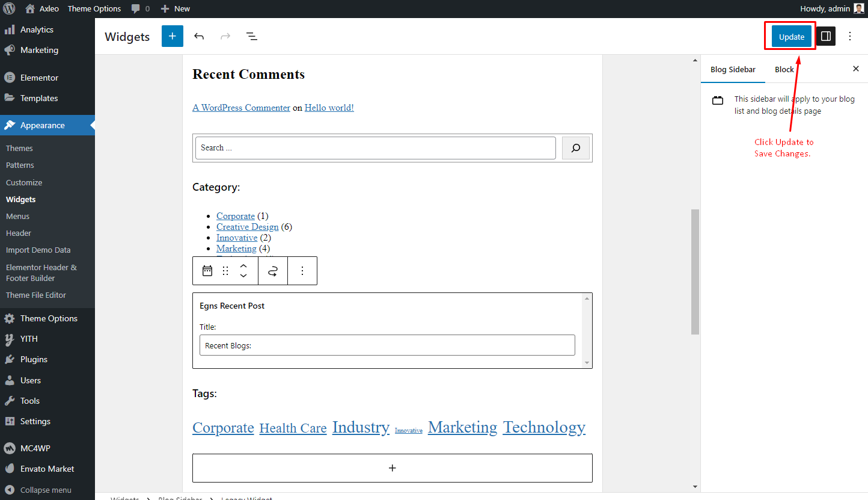This screenshot has width=868, height=500.
Task: Open the WordPress logo menu
Action: (9, 8)
